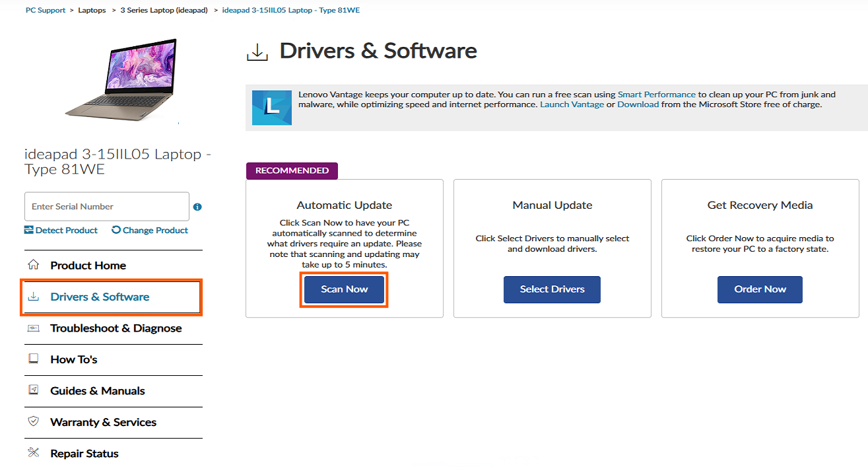Open the Smart Performance link
Viewport: 868px width, 467px height.
tap(657, 94)
